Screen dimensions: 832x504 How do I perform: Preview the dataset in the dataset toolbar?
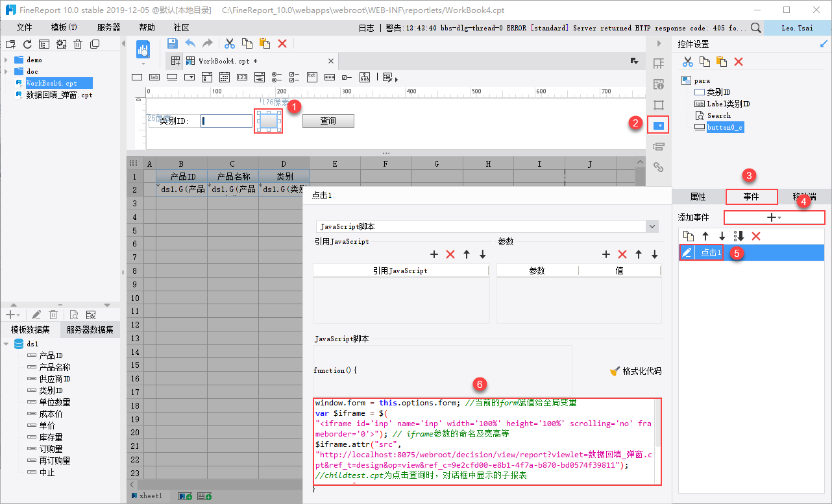click(74, 315)
